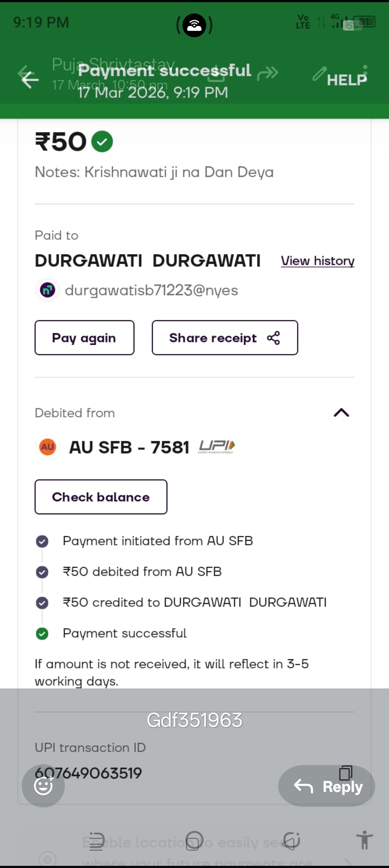Tap the hotspot indicator in the status bar
Screen dimensions: 389x868
[x=194, y=25]
